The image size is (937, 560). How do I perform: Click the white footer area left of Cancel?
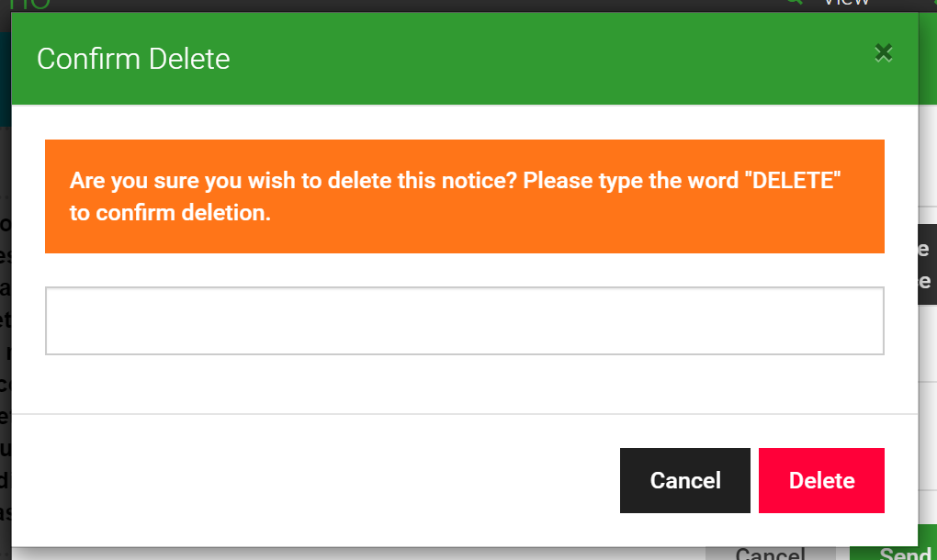coord(315,481)
